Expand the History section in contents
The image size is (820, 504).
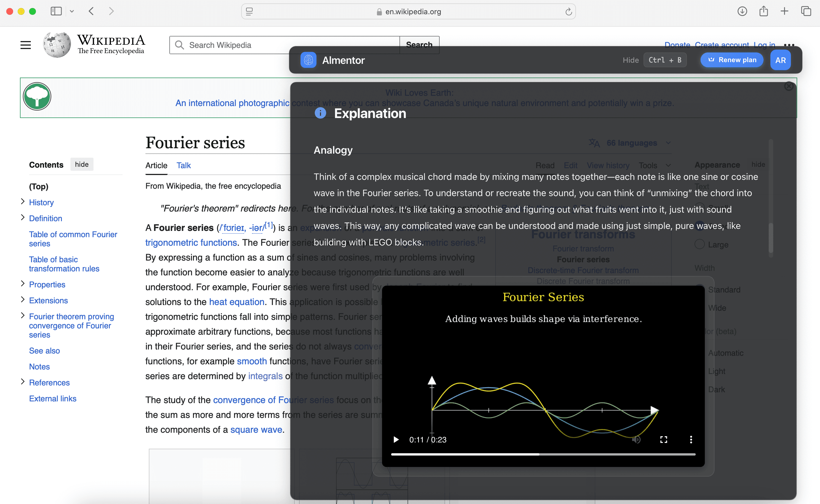click(x=23, y=202)
